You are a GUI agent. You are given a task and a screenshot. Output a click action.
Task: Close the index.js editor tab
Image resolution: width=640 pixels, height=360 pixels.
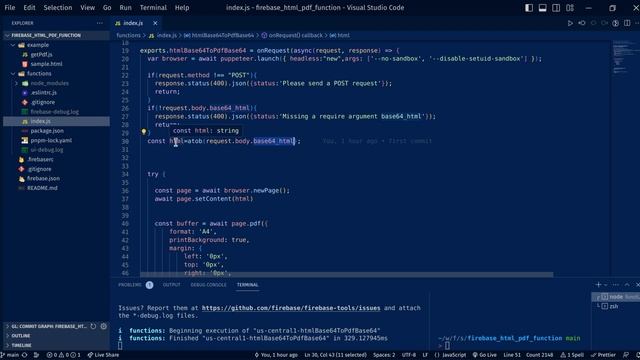[x=155, y=23]
